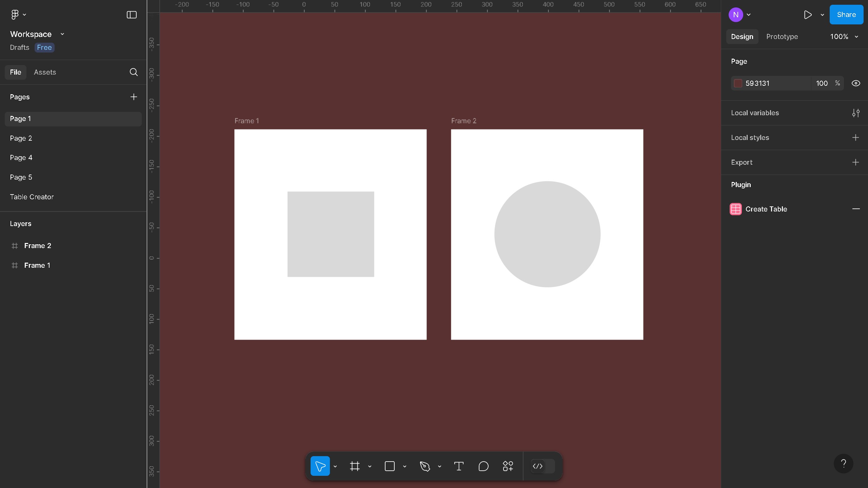The image size is (868, 488).
Task: Remove the Create Table plugin
Action: 856,209
